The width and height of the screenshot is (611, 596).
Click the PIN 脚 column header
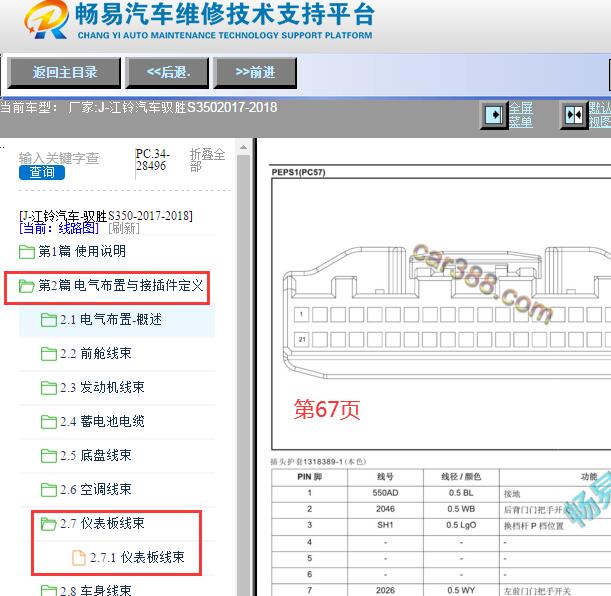309,477
